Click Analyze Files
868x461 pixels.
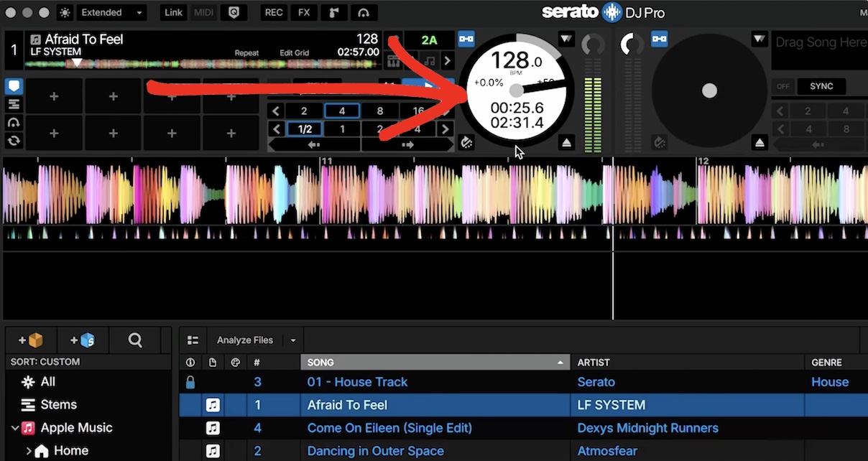pyautogui.click(x=245, y=340)
